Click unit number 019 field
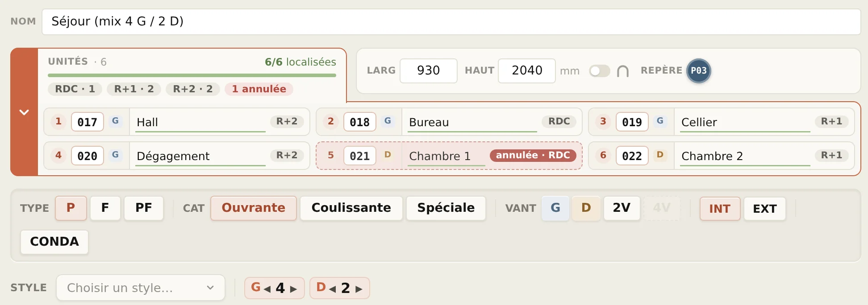The width and height of the screenshot is (868, 305). [632, 122]
